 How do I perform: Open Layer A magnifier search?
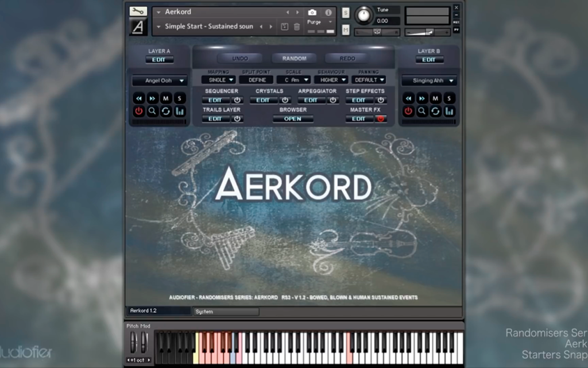[x=152, y=111]
